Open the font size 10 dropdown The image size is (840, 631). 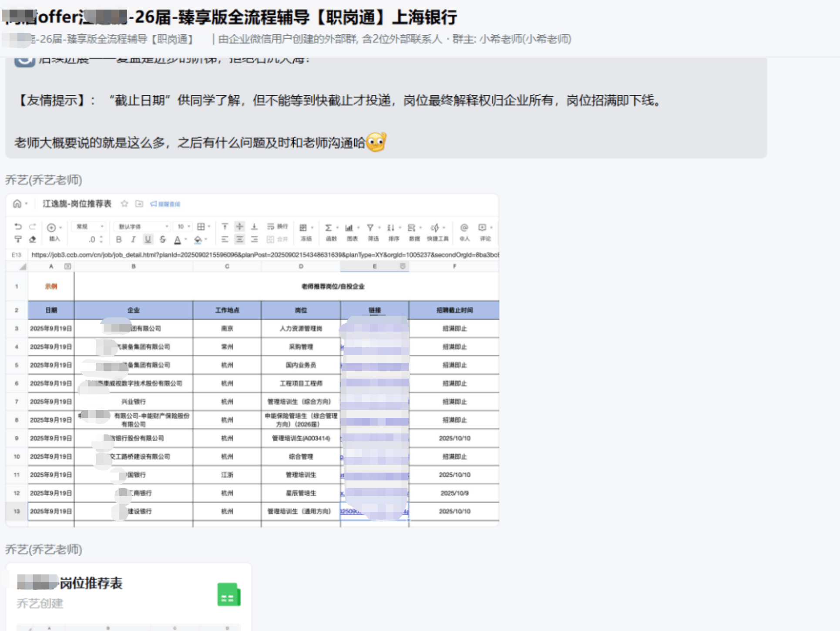pyautogui.click(x=183, y=226)
